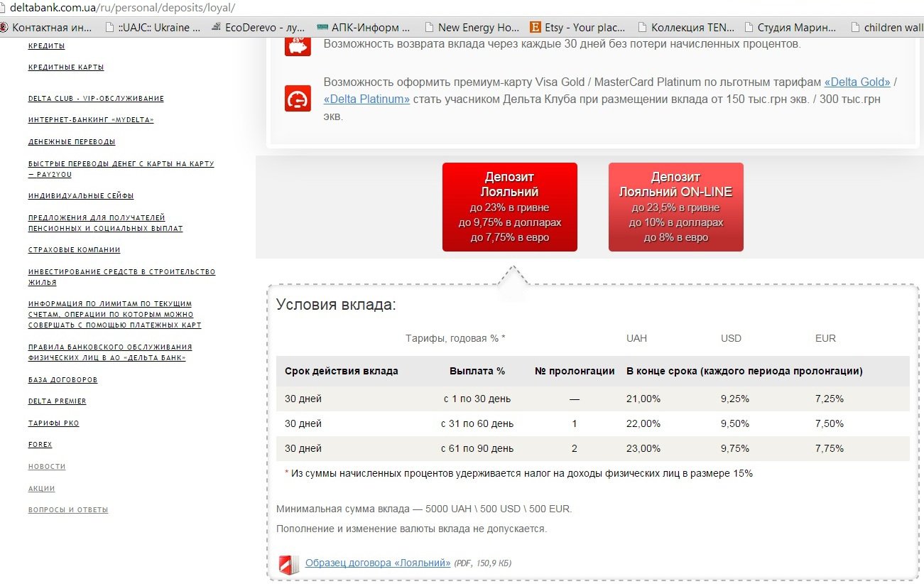The image size is (924, 584).
Task: Click the с 61 по 90 день cell
Action: [477, 448]
